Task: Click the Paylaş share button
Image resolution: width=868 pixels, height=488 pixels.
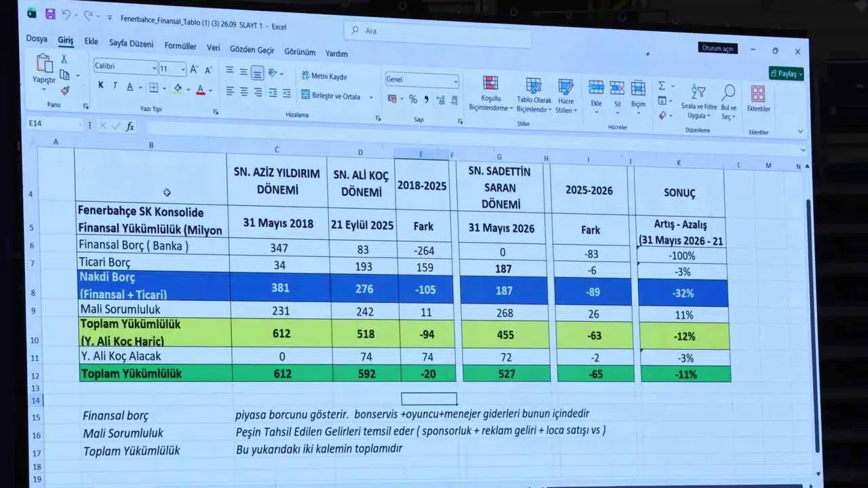Action: 787,74
